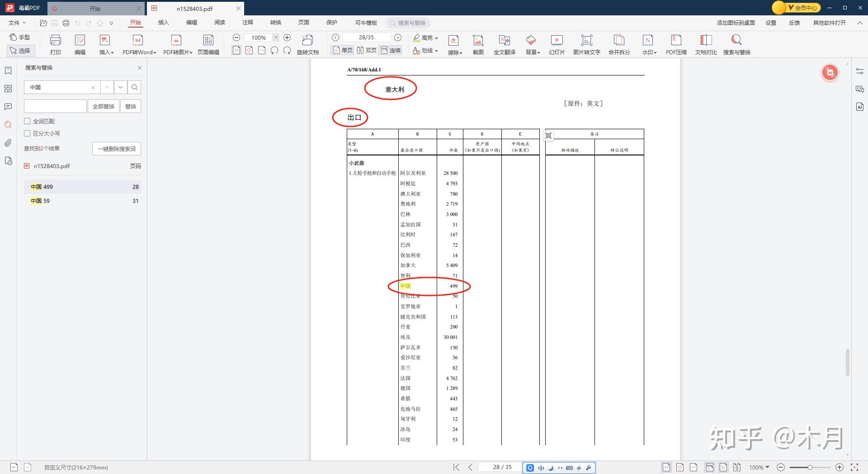Click the 替换 replace button
The image size is (868, 474).
tap(131, 106)
